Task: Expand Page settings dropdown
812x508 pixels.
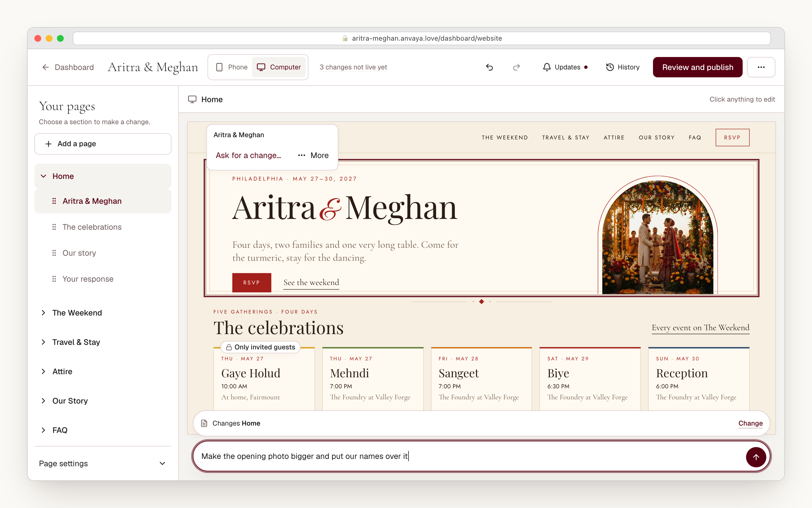Action: point(103,463)
